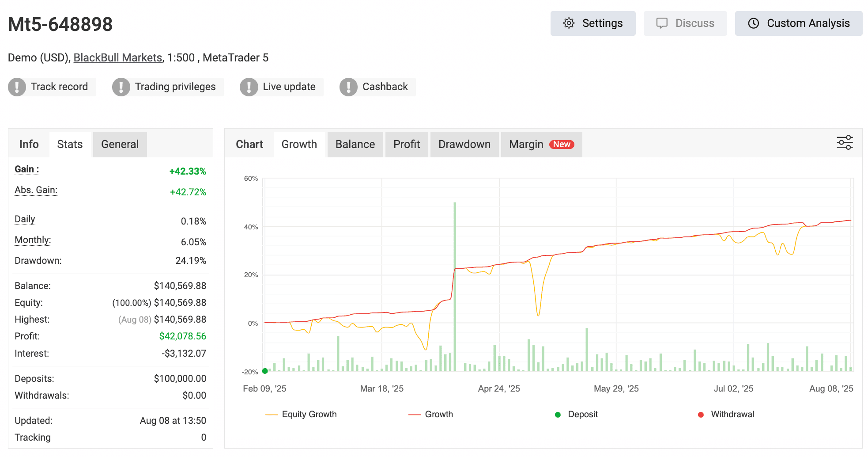Click the Discuss speech bubble icon
Screen dimensions: 868x457
click(662, 23)
